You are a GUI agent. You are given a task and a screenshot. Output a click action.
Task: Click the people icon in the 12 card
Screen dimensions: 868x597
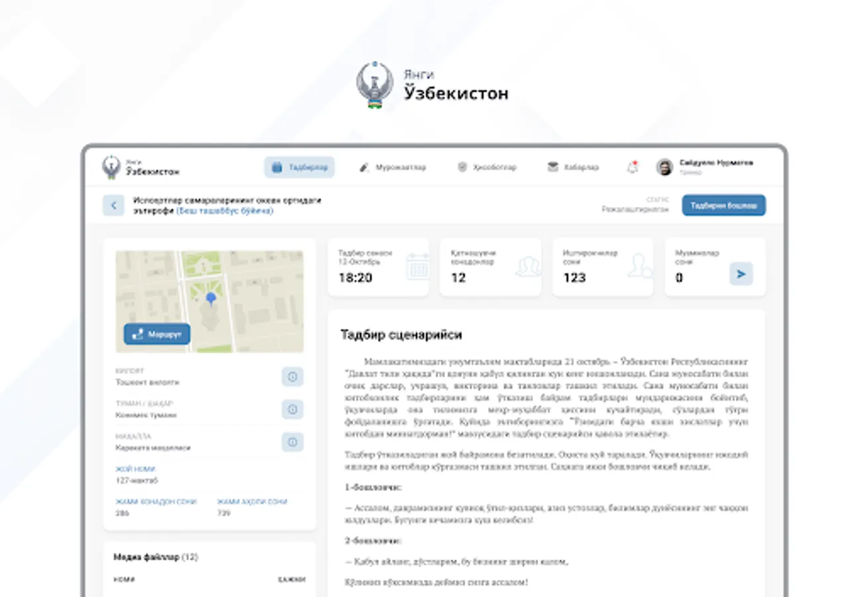[x=528, y=266]
